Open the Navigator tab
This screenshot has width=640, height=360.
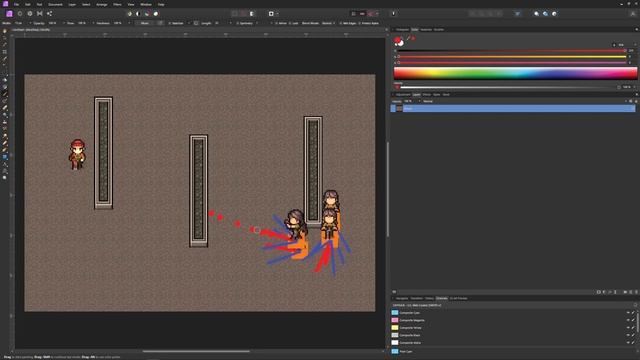(x=402, y=298)
